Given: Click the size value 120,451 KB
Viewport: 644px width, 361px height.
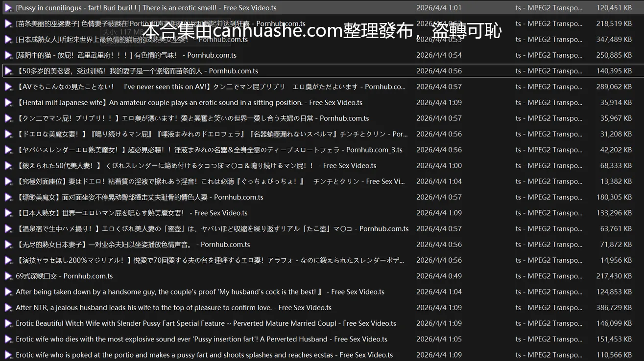Looking at the screenshot, I should point(614,8).
